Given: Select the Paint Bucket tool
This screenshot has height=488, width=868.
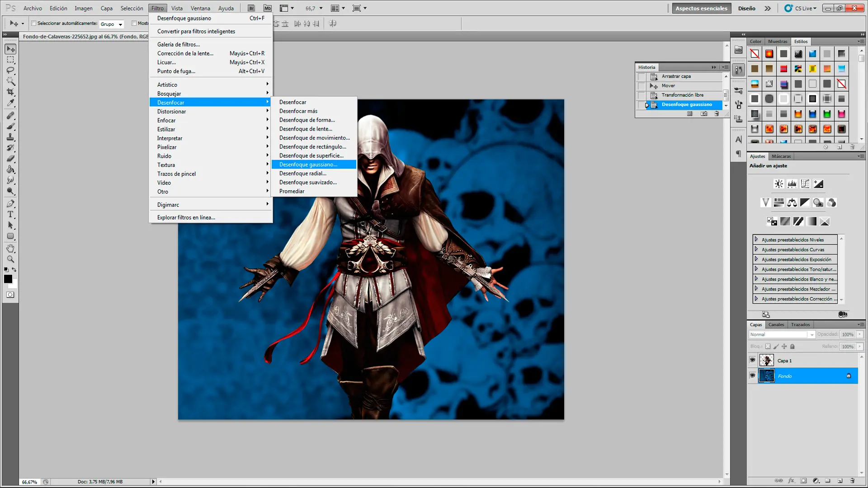Looking at the screenshot, I should 10,169.
